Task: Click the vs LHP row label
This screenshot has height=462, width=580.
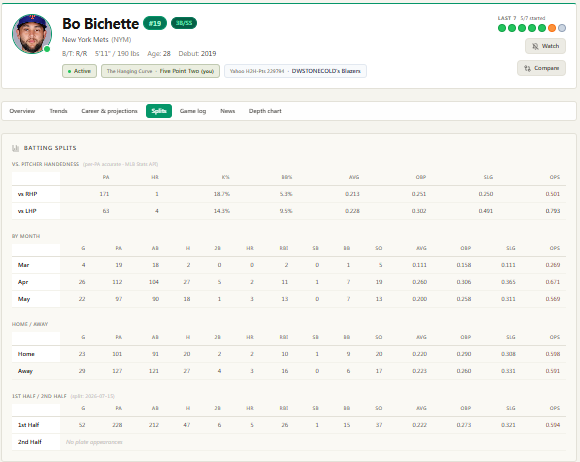Action: pyautogui.click(x=27, y=211)
